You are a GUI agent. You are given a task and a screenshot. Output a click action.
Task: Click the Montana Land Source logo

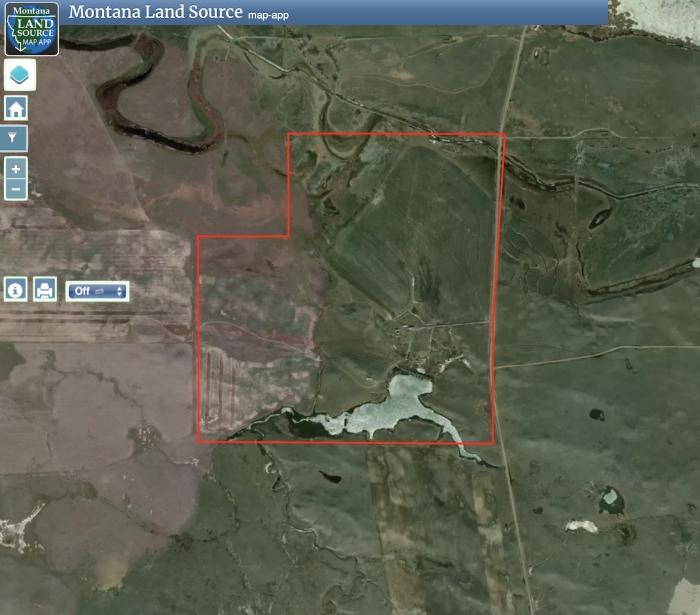point(32,29)
